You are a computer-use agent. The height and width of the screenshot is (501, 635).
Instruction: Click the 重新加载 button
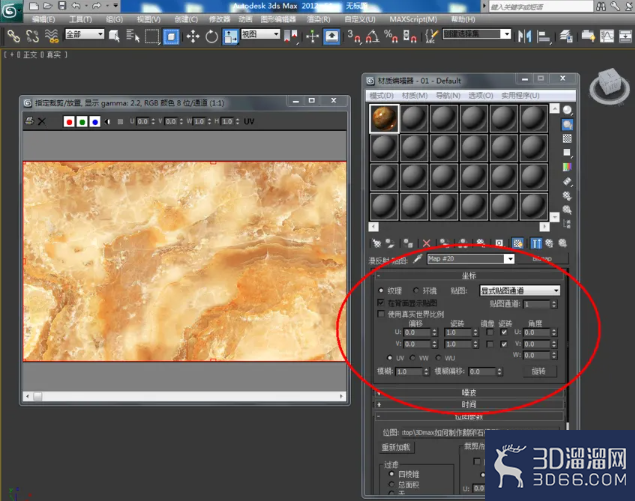396,448
